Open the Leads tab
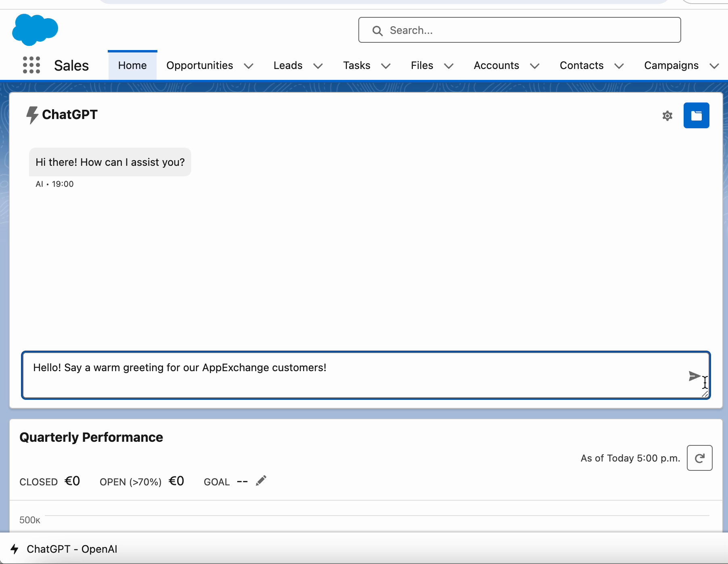 click(288, 65)
